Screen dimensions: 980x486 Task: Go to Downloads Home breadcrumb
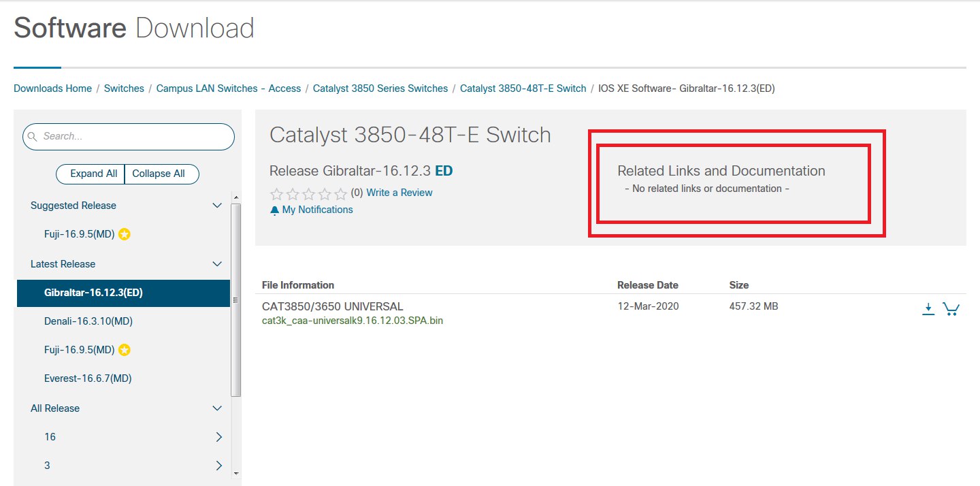(x=52, y=88)
